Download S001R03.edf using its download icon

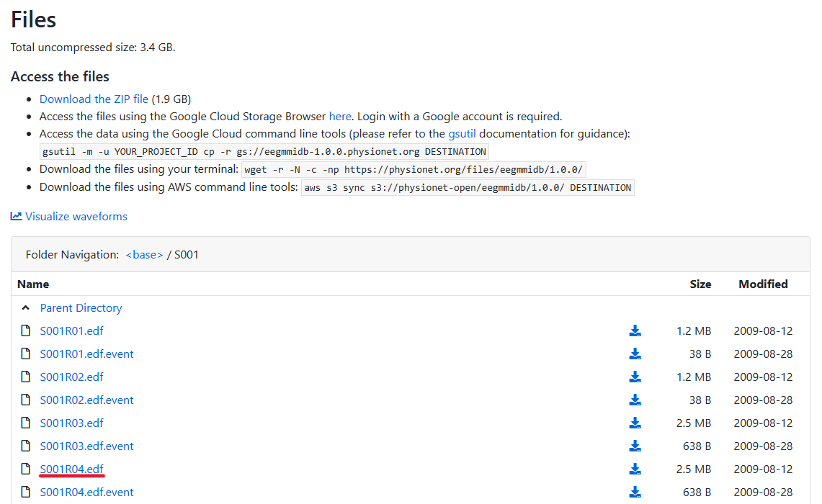[x=635, y=423]
